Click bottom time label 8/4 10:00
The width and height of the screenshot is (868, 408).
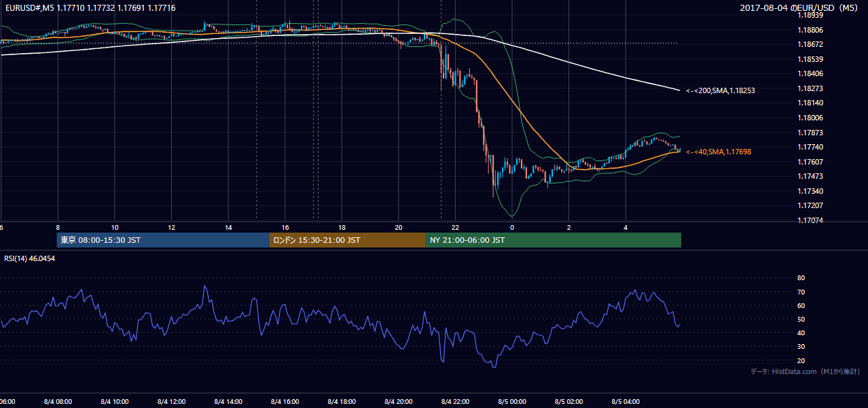[x=115, y=402]
